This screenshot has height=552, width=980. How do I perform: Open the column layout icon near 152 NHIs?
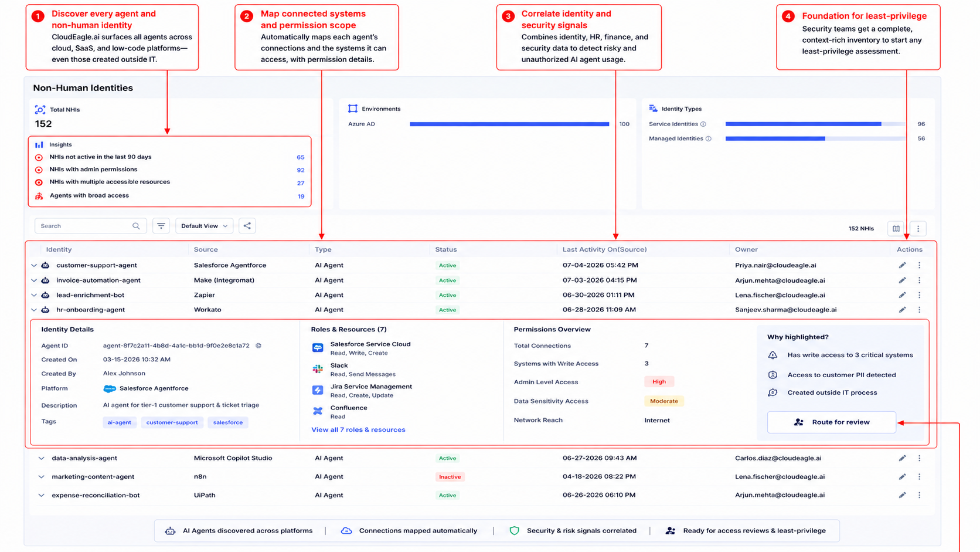[x=896, y=229]
